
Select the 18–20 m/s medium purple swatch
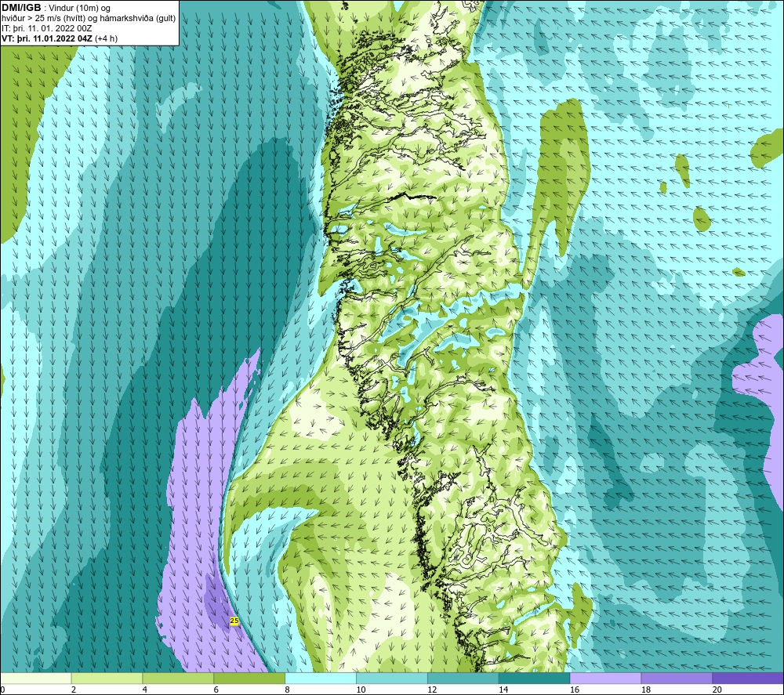click(677, 679)
